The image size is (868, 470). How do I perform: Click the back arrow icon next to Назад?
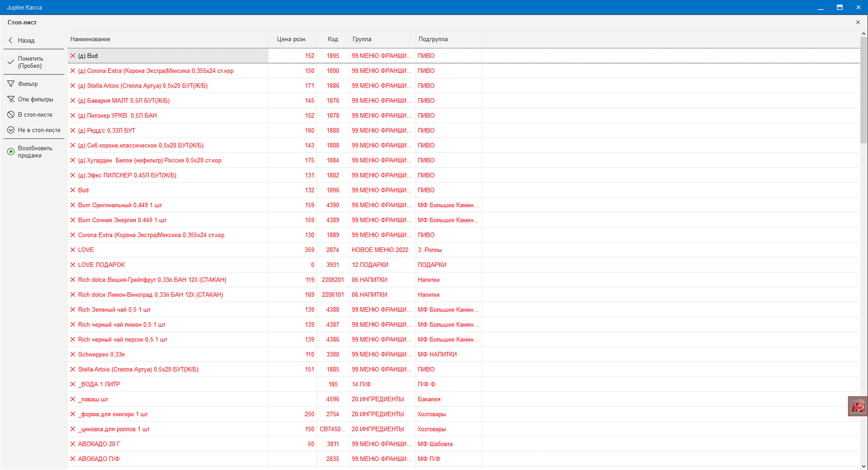tap(11, 40)
